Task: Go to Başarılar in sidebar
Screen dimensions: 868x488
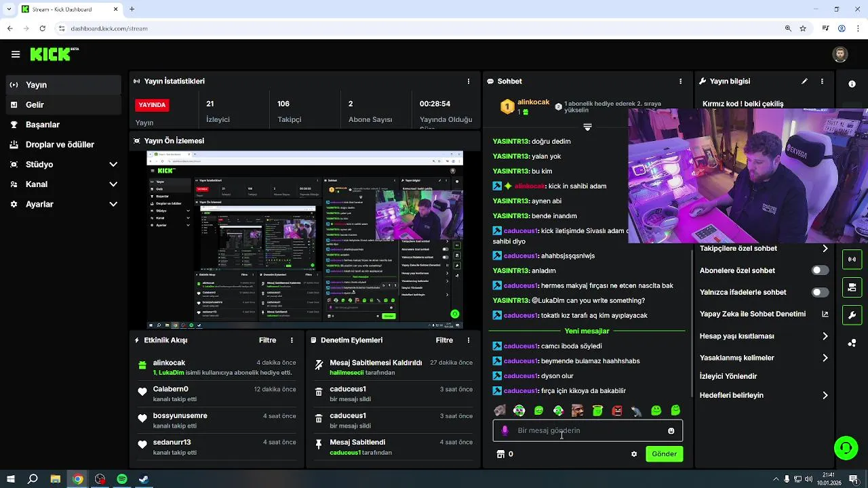Action: tap(64, 125)
